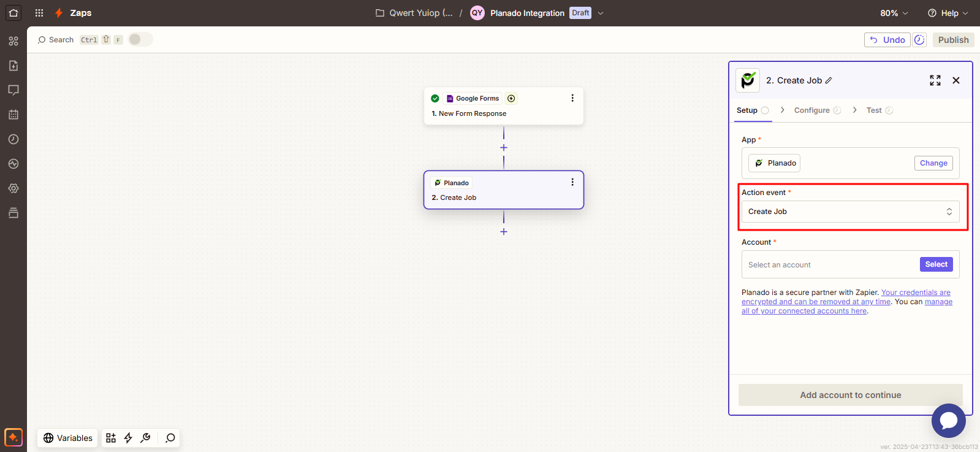Image resolution: width=980 pixels, height=452 pixels.
Task: Click the Planado Integration zap title
Action: click(x=527, y=13)
